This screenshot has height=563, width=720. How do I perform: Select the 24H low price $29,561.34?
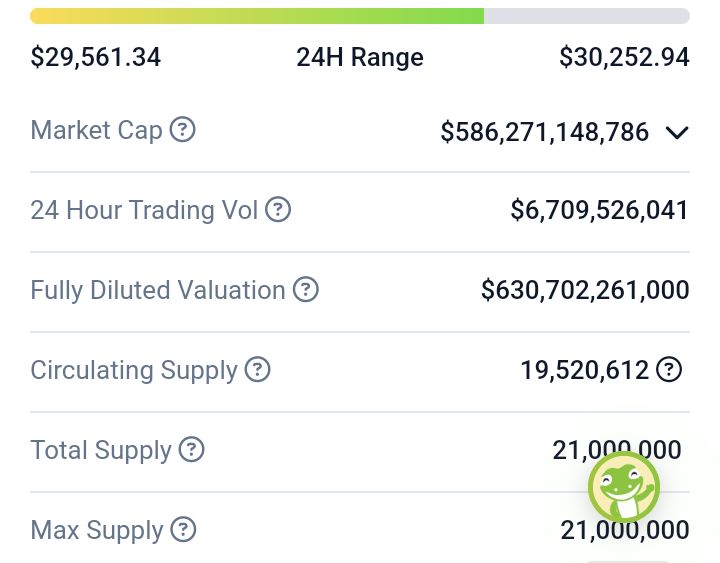click(x=96, y=57)
